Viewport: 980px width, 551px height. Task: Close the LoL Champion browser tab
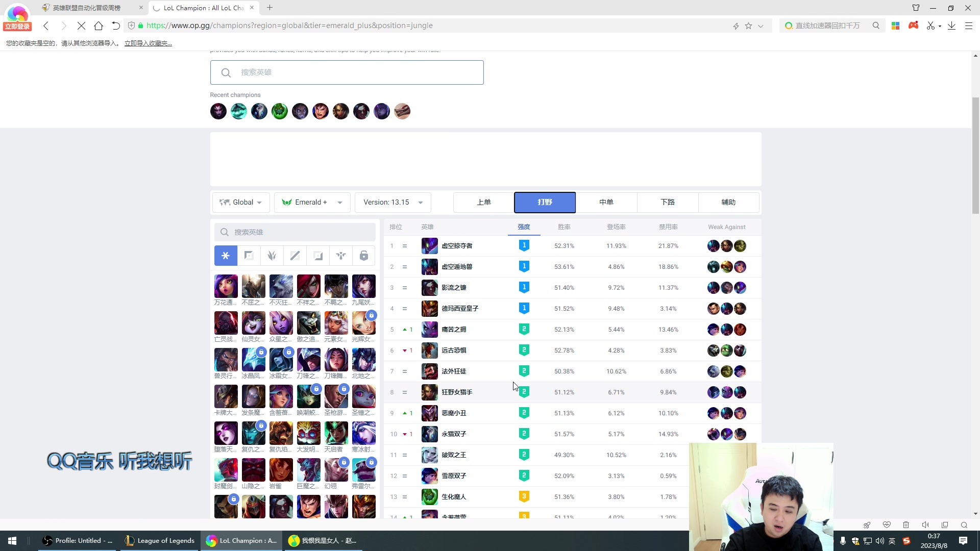tap(252, 8)
